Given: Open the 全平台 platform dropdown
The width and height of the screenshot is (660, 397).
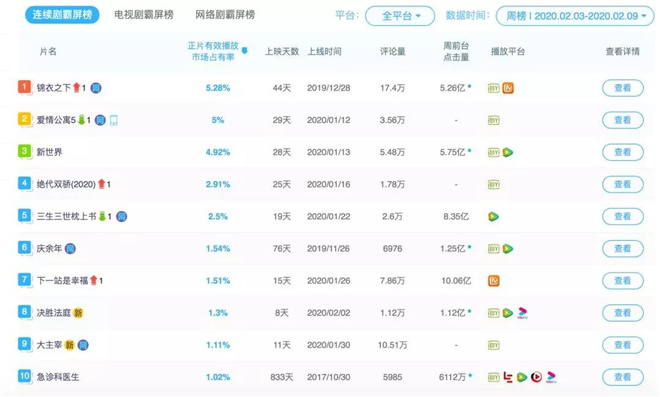Looking at the screenshot, I should pyautogui.click(x=400, y=16).
